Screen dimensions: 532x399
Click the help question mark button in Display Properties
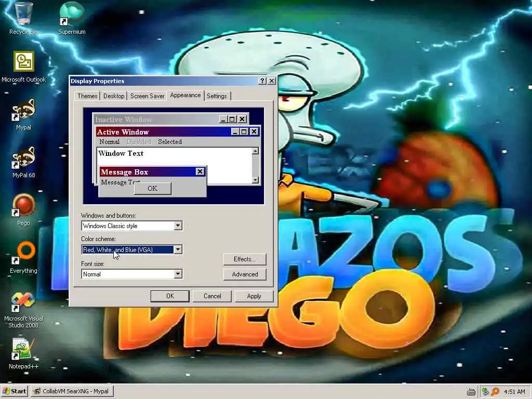[x=262, y=81]
